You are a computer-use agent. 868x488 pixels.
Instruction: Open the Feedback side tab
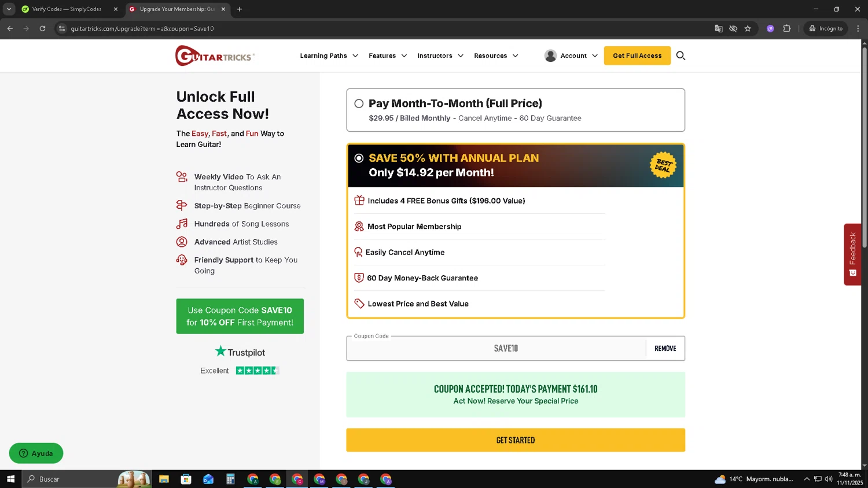click(852, 254)
